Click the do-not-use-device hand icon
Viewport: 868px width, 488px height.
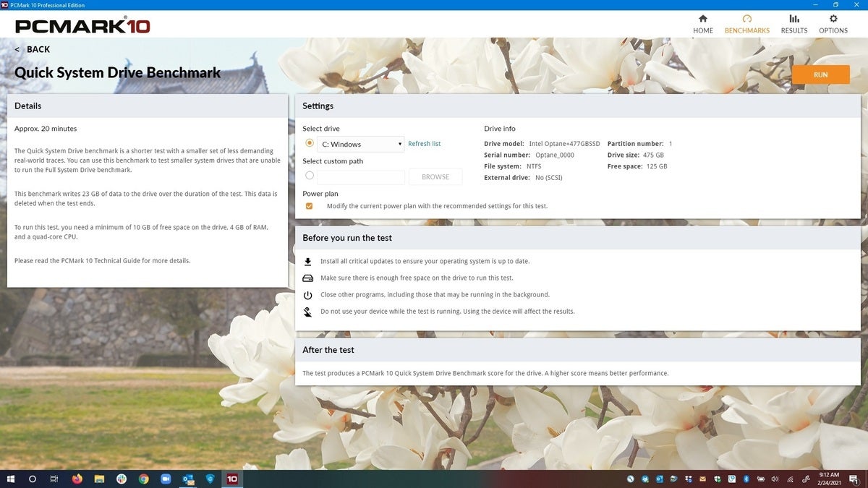(x=307, y=312)
